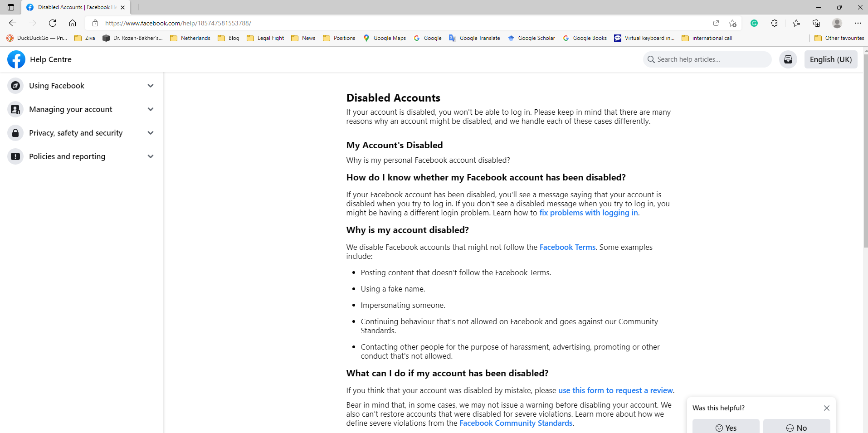Screen dimensions: 868x433
Task: Open the Legal Fight bookmarks folder
Action: tap(266, 38)
